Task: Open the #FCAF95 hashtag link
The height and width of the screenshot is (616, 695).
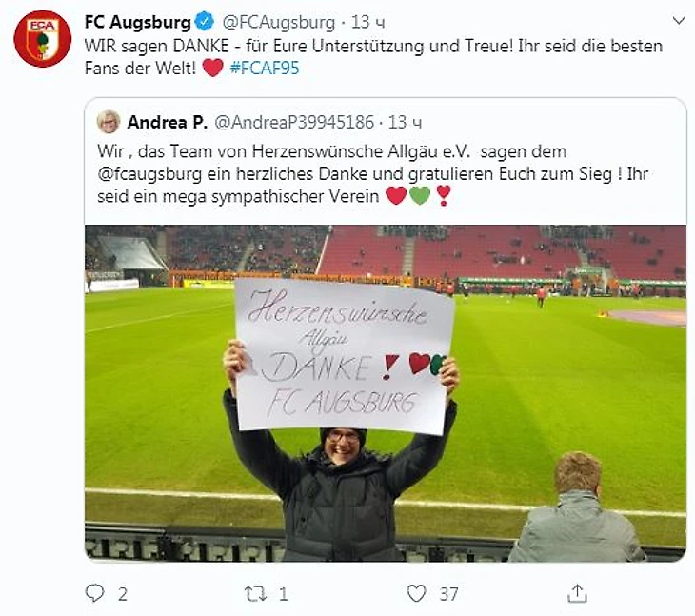Action: point(265,69)
